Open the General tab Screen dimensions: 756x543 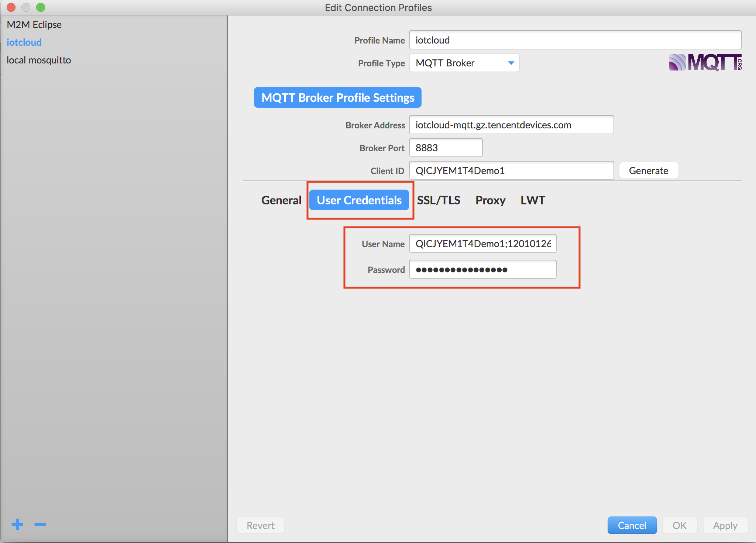pyautogui.click(x=281, y=200)
